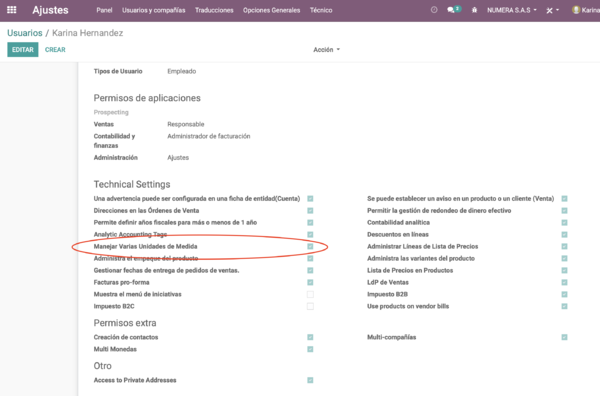This screenshot has height=396, width=600.
Task: Click the debug bug icon
Action: (474, 10)
